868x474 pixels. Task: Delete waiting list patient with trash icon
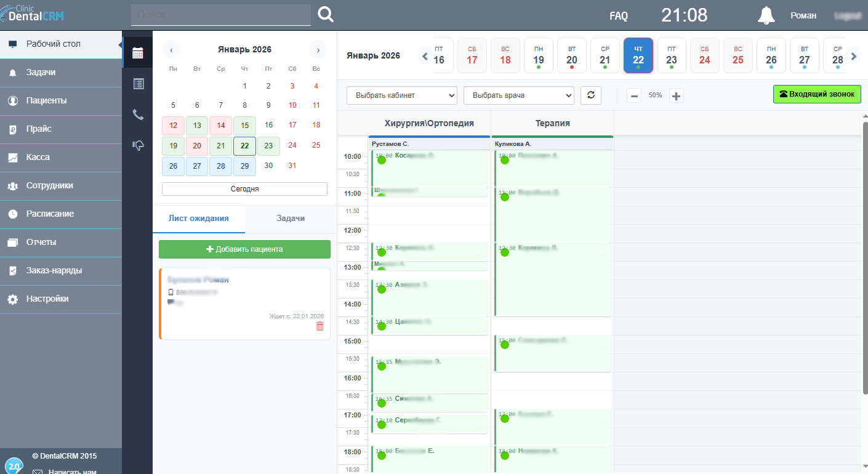tap(319, 326)
